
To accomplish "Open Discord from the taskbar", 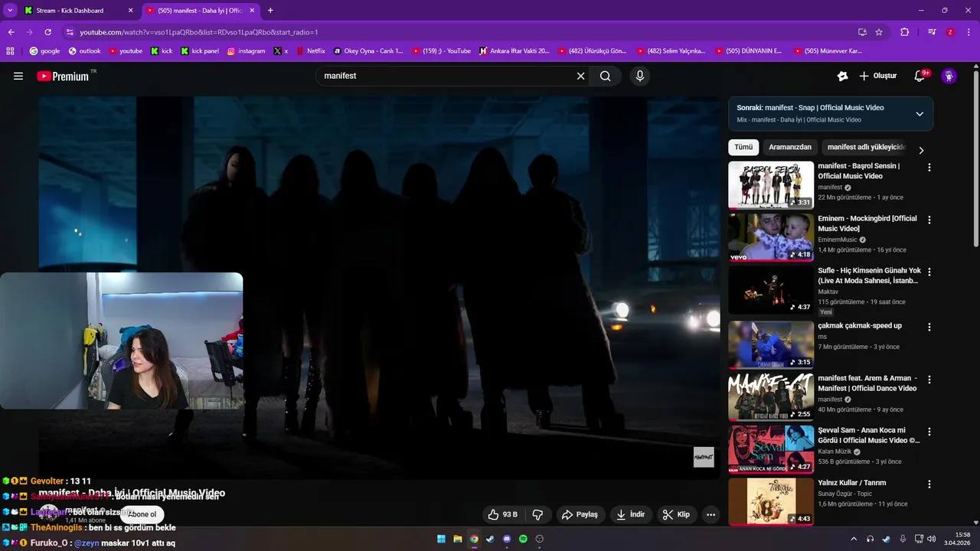I will coord(507,539).
